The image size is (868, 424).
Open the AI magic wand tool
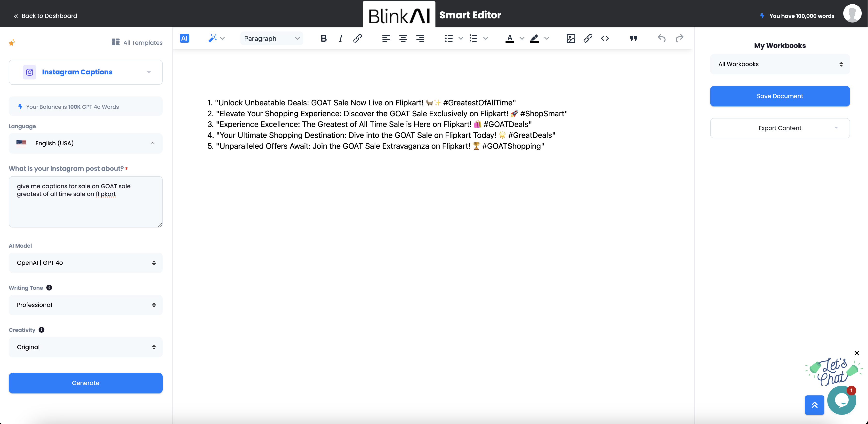[213, 38]
